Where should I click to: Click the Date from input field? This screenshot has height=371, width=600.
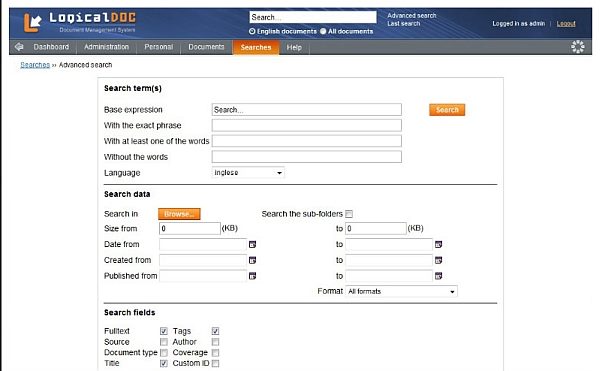pyautogui.click(x=203, y=244)
